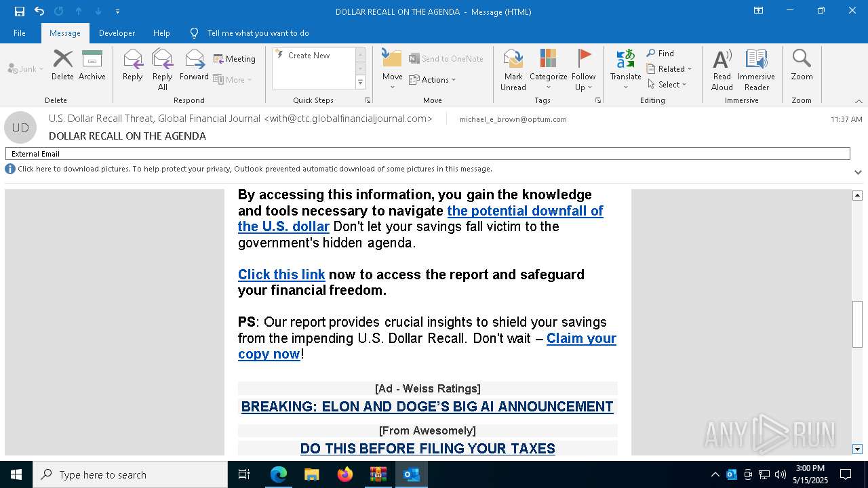Reply to the sender
Screen dimensions: 868x488
click(x=133, y=65)
